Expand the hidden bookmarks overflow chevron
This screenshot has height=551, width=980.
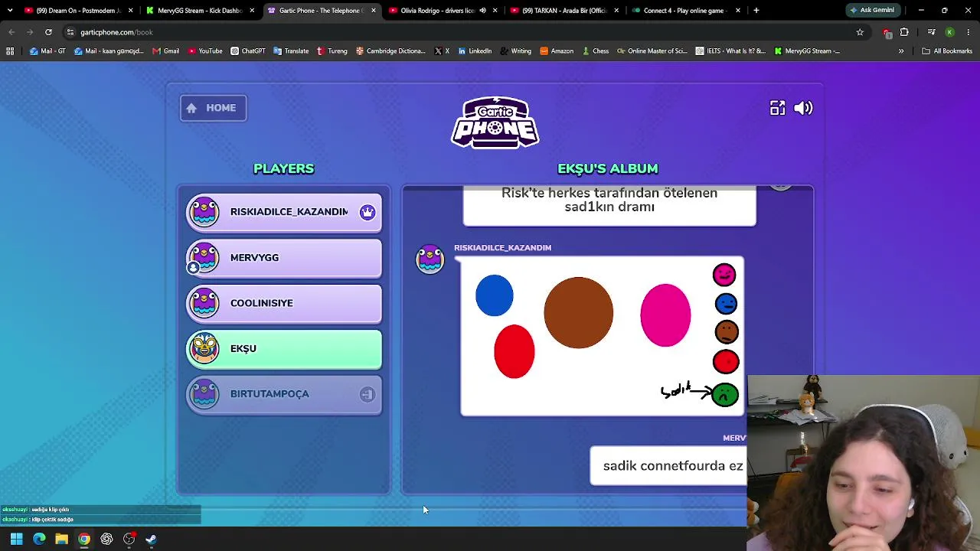pyautogui.click(x=901, y=51)
